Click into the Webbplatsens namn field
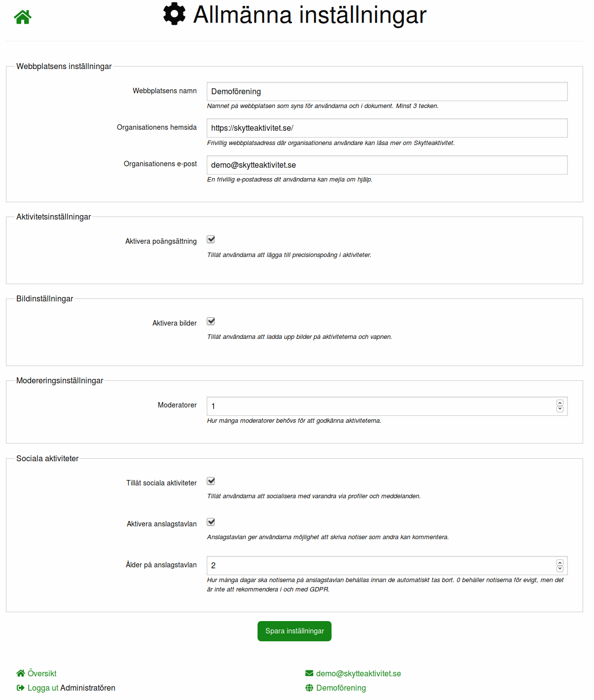The height and width of the screenshot is (700, 594). coord(387,92)
